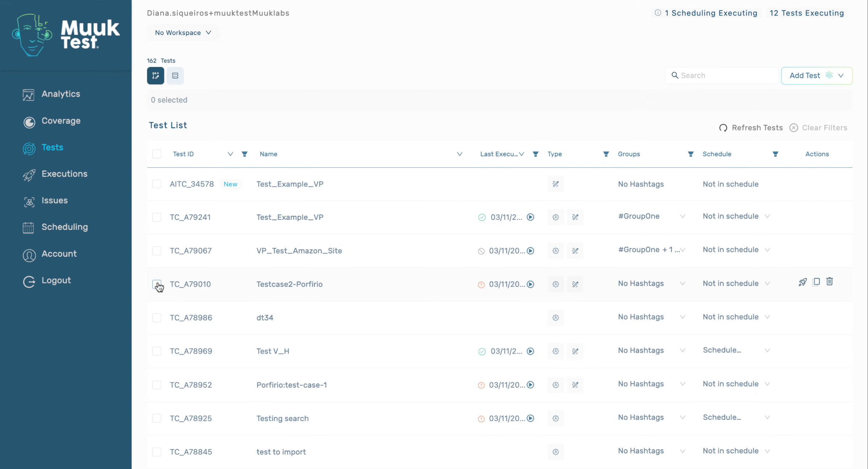
Task: Open Analytics in the sidebar
Action: click(x=51, y=94)
